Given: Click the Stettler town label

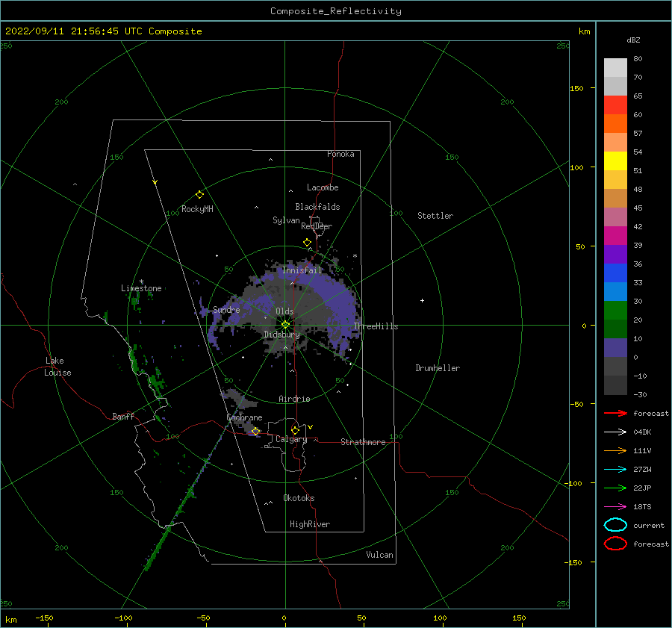Looking at the screenshot, I should pos(435,216).
